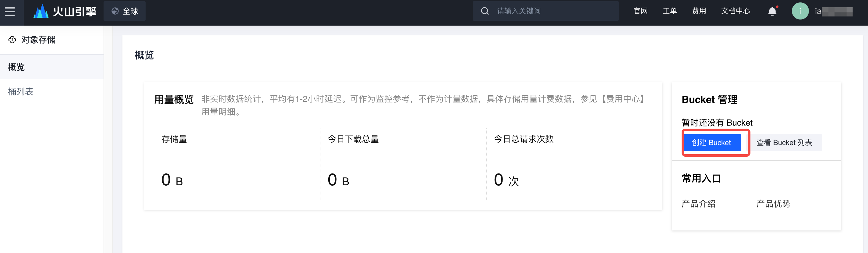This screenshot has height=253, width=868.
Task: Open the hamburger navigation menu
Action: click(10, 12)
